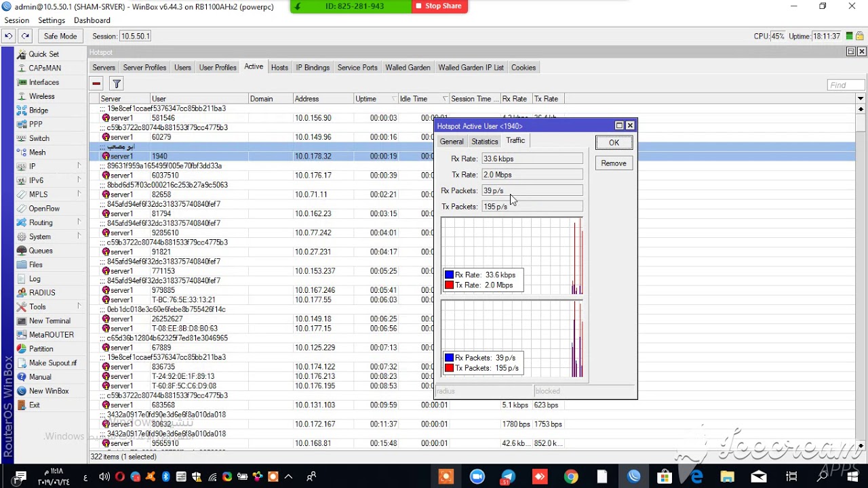The width and height of the screenshot is (868, 488).
Task: Click the Stop Share button
Action: pos(439,6)
